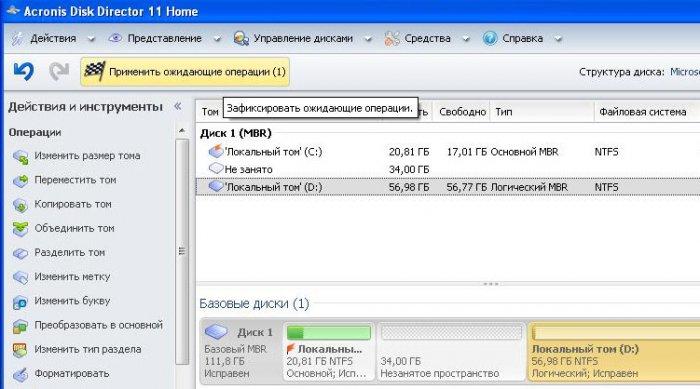
Task: Click the Разделить том icon
Action: pos(21,253)
